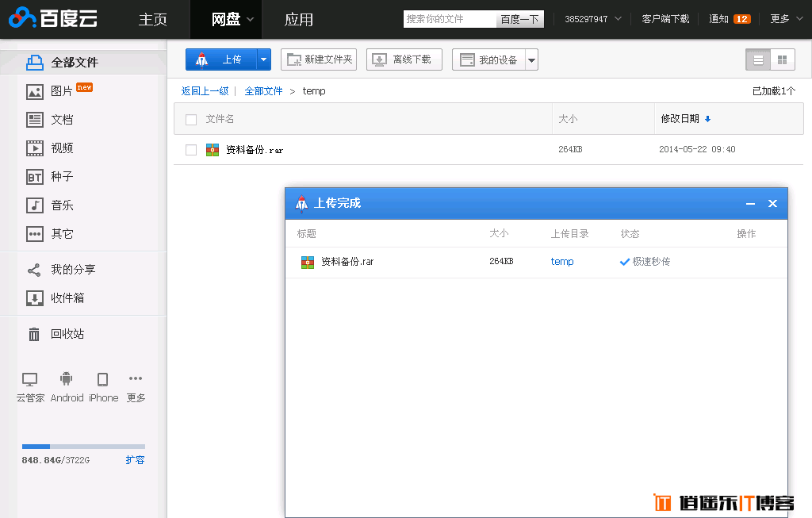Expand the 我的设备 dropdown arrow
812x518 pixels.
532,59
